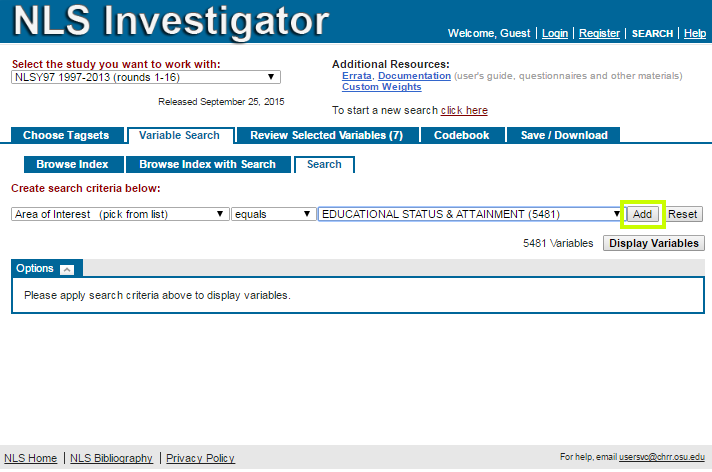Open Browse Index with Search sub-tab
The image size is (712, 472).
pyautogui.click(x=208, y=164)
